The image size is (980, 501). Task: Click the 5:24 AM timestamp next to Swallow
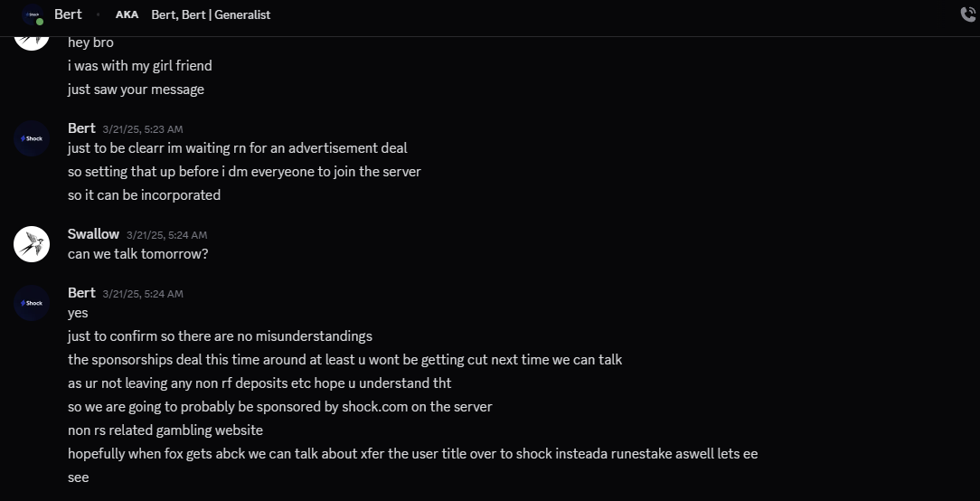tap(166, 235)
